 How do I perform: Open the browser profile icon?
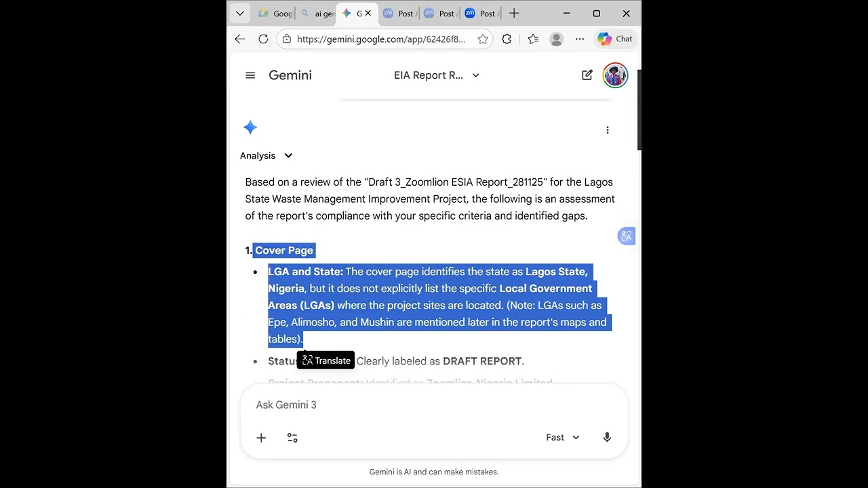pos(557,39)
